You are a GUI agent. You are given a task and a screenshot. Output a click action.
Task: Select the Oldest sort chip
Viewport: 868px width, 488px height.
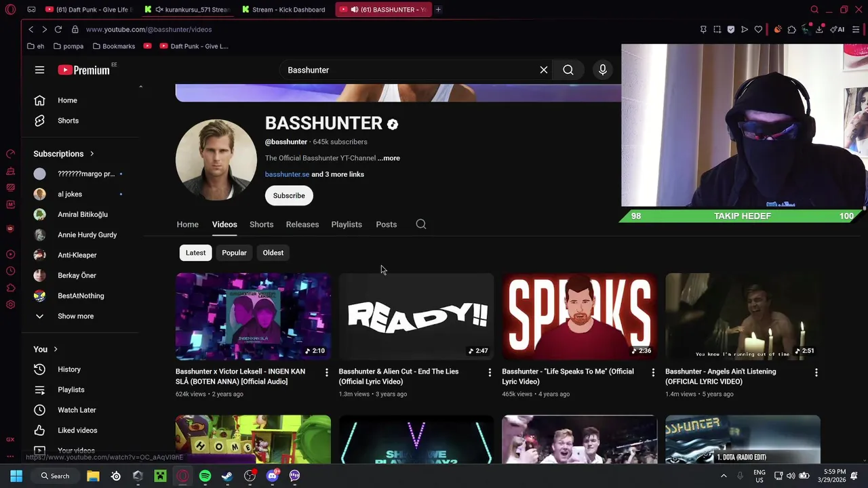pyautogui.click(x=273, y=253)
